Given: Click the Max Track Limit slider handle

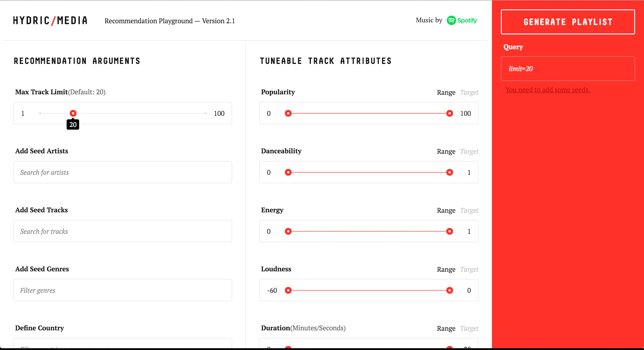Looking at the screenshot, I should [x=73, y=113].
